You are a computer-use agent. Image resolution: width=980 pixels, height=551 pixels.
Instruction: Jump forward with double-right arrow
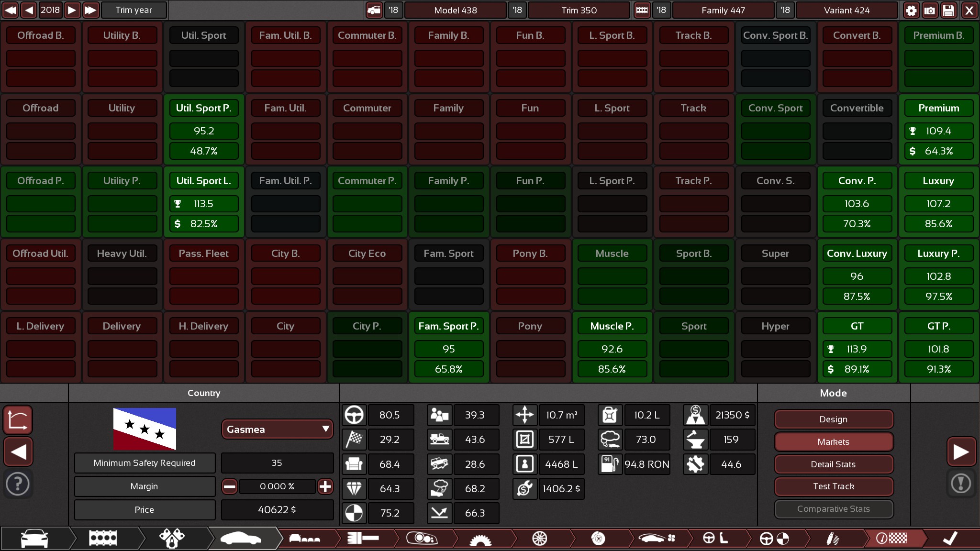tap(90, 10)
